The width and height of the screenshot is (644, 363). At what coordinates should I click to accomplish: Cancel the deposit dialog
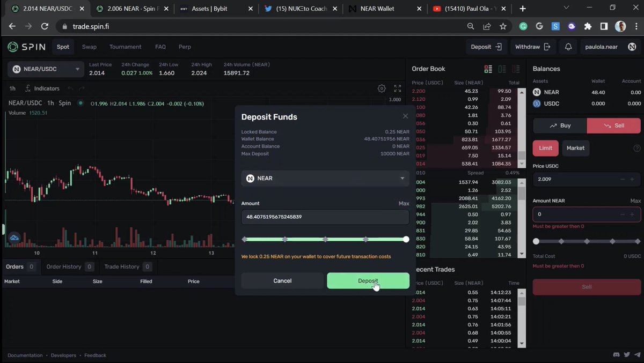click(x=282, y=281)
